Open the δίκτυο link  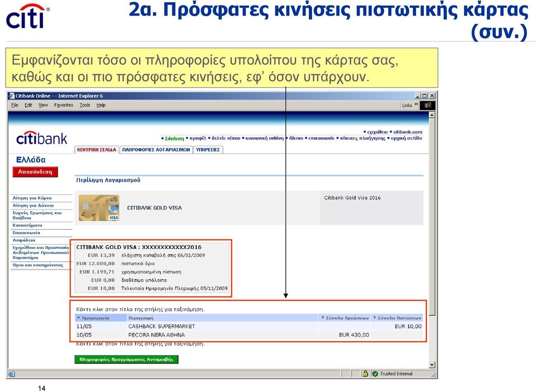[296, 138]
